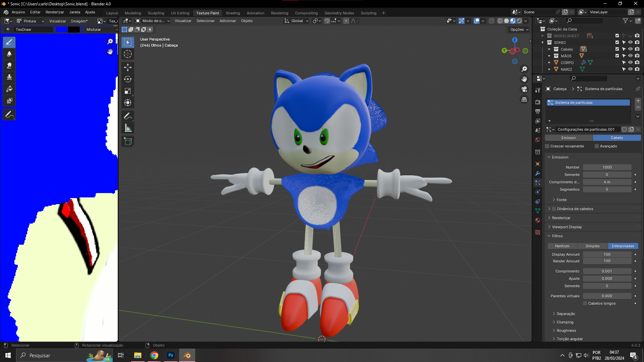The image size is (644, 362).
Task: Enable the Crescer novamente checkbox
Action: [547, 146]
